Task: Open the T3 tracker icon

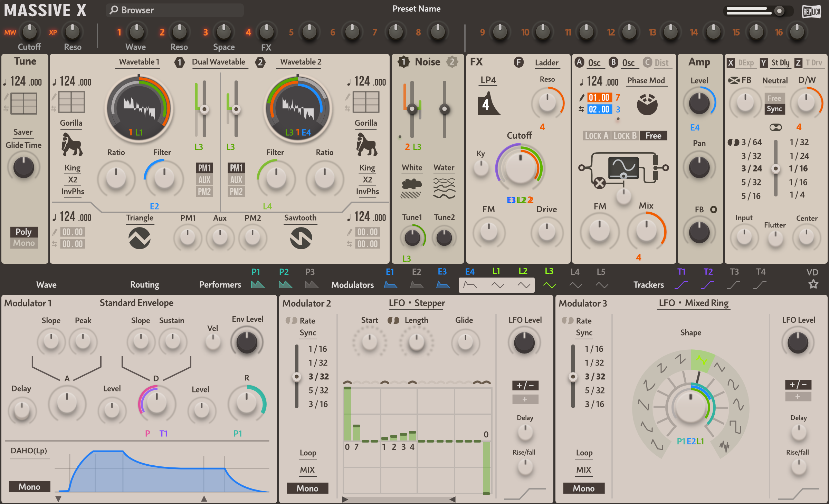Action: pos(734,285)
